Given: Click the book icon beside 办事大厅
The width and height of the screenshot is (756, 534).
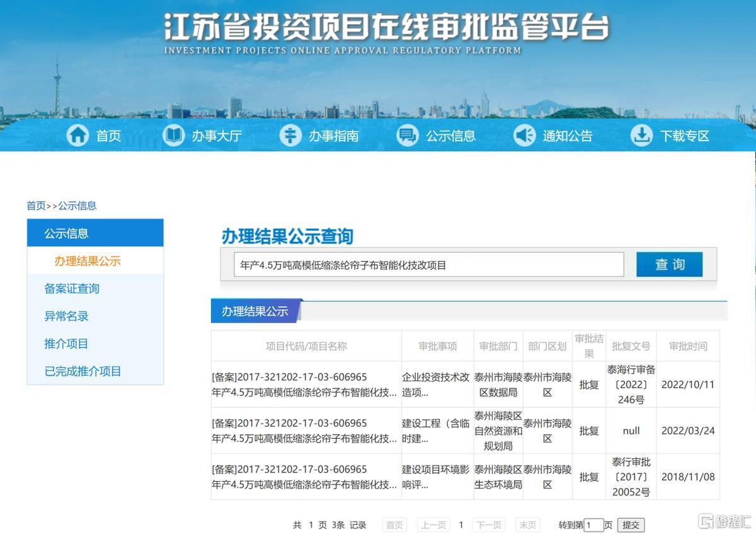Looking at the screenshot, I should point(173,135).
